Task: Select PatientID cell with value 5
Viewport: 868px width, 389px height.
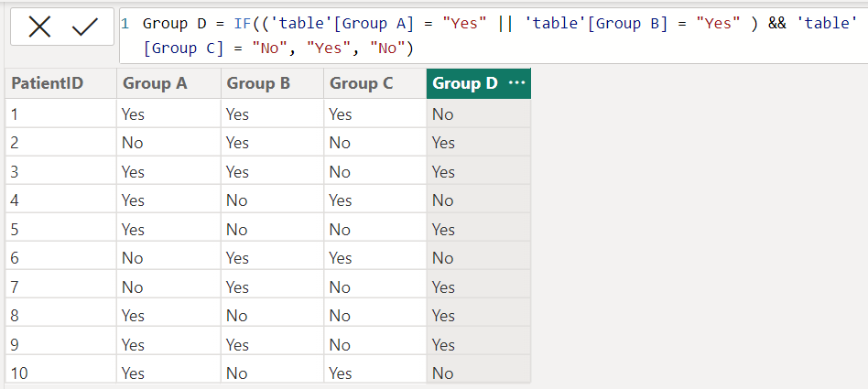Action: (x=61, y=229)
